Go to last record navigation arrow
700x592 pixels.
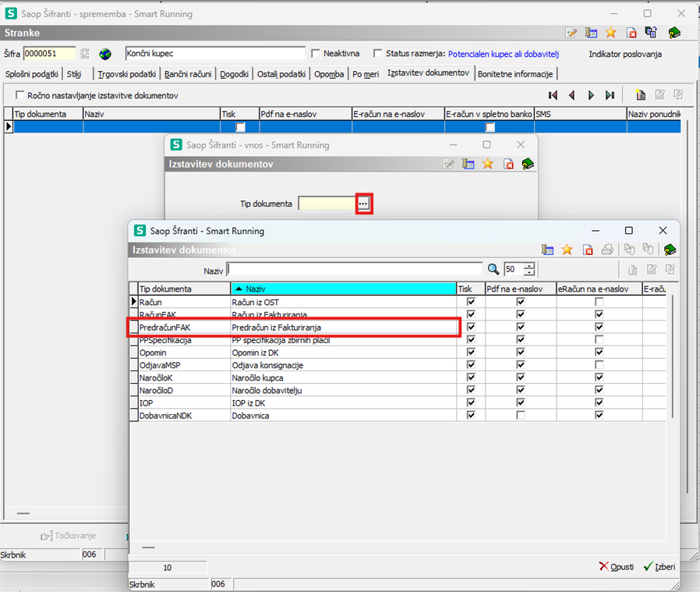point(610,95)
